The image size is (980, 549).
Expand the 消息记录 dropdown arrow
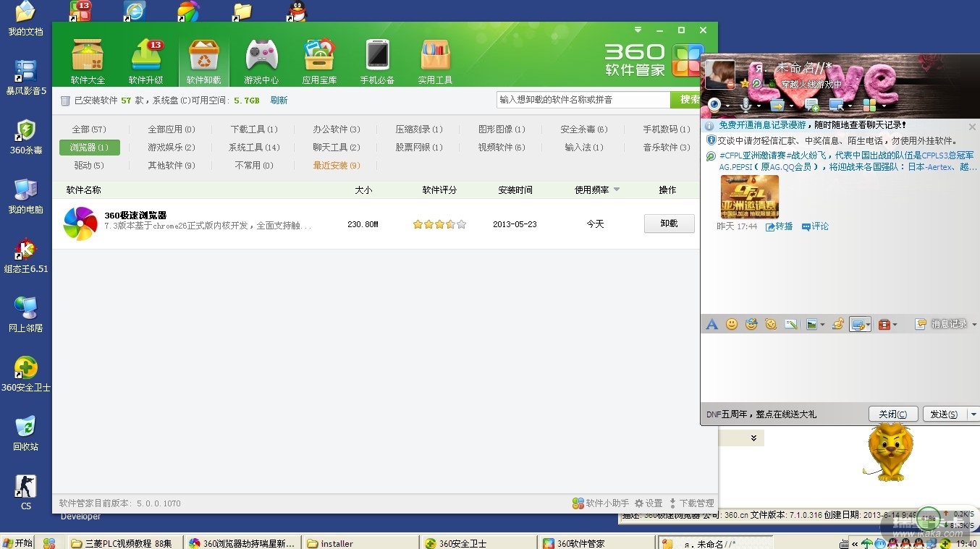tap(973, 325)
